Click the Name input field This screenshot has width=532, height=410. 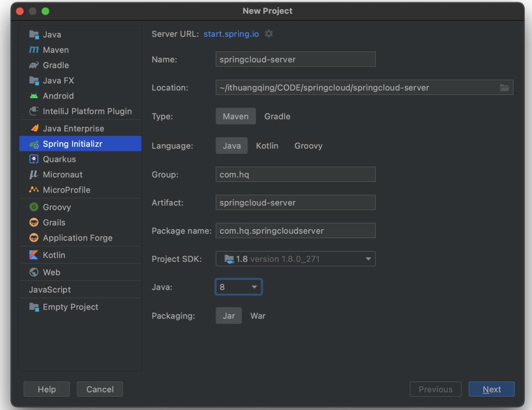click(x=296, y=59)
